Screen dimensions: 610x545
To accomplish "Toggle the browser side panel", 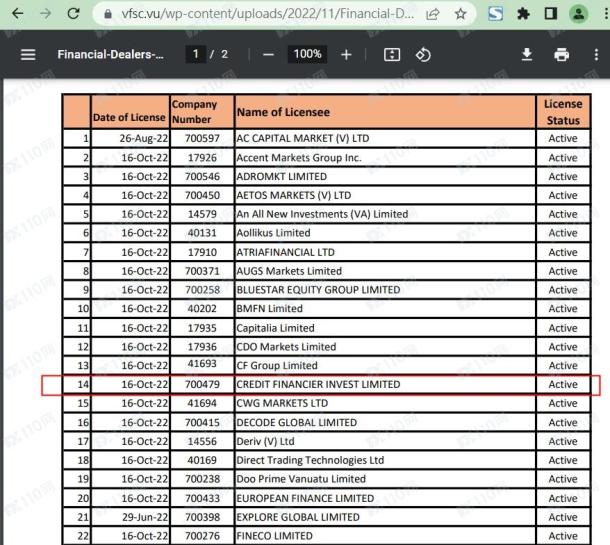I will 550,14.
